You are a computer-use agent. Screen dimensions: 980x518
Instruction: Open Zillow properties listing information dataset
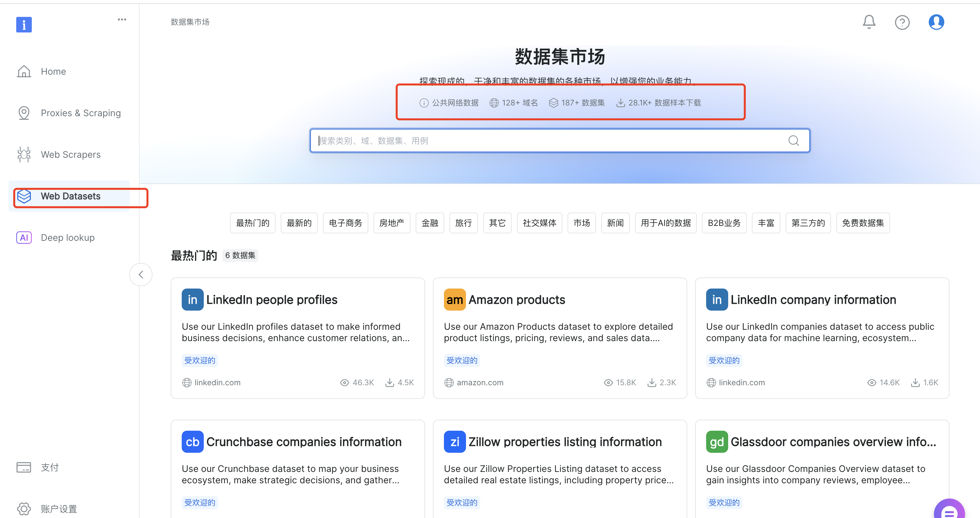565,441
